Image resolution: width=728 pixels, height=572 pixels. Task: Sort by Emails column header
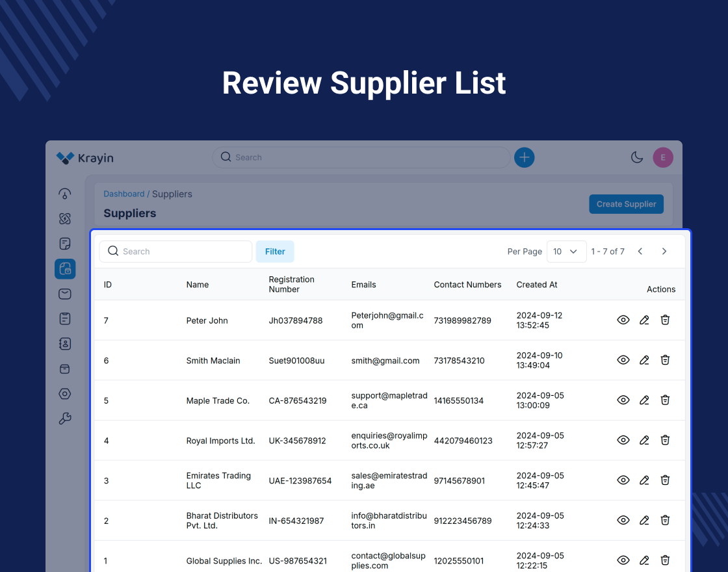click(x=363, y=285)
